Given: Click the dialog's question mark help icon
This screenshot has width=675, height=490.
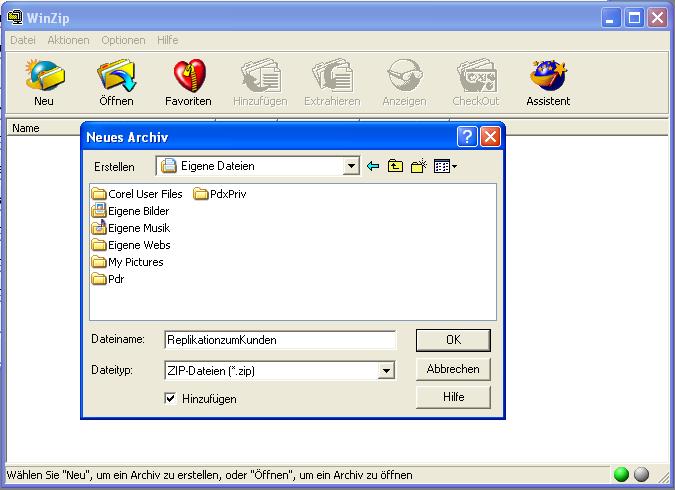Looking at the screenshot, I should click(x=467, y=137).
